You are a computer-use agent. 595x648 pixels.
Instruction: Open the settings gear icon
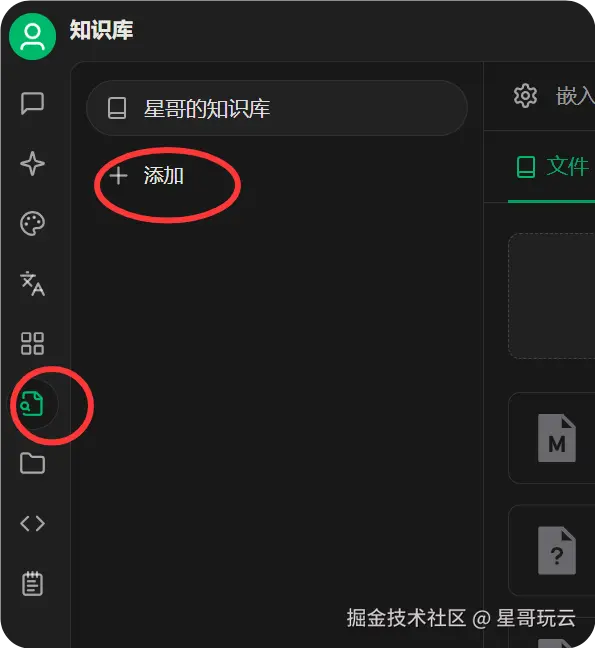tap(526, 96)
